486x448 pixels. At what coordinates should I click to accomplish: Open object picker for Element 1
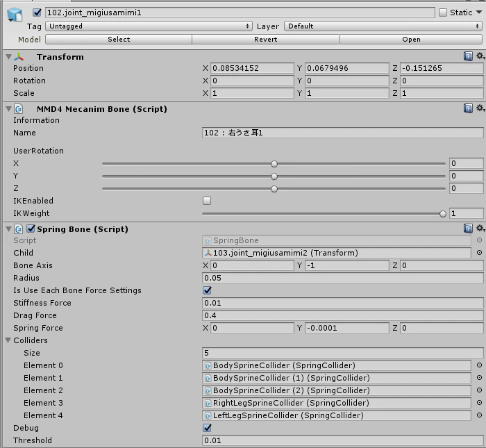click(x=479, y=378)
